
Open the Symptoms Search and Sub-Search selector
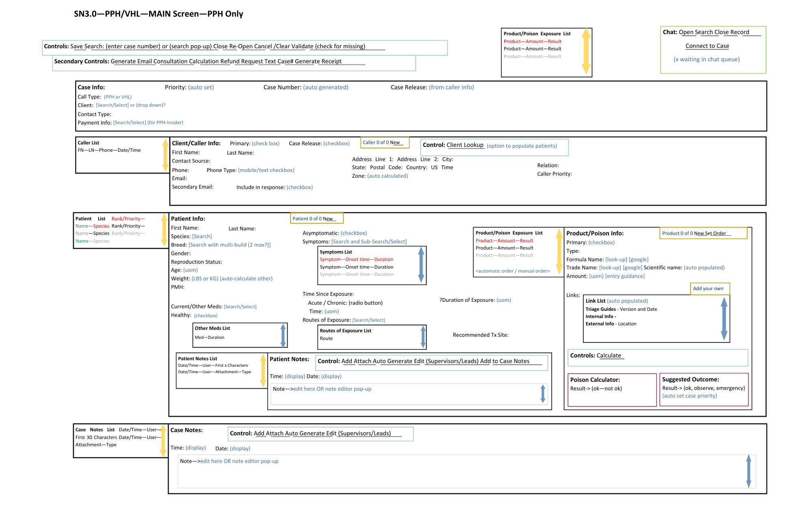pyautogui.click(x=369, y=242)
